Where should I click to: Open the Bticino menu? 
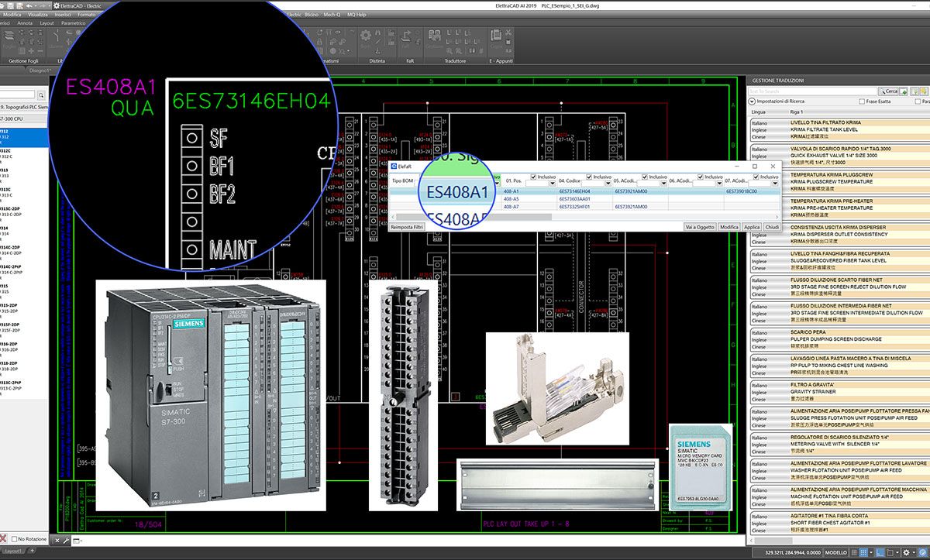(x=313, y=14)
